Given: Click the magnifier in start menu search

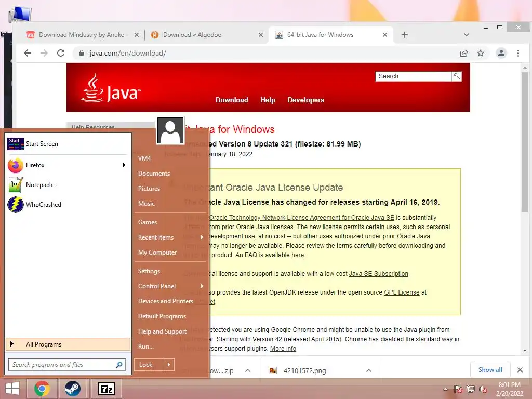Looking at the screenshot, I should click(x=119, y=365).
